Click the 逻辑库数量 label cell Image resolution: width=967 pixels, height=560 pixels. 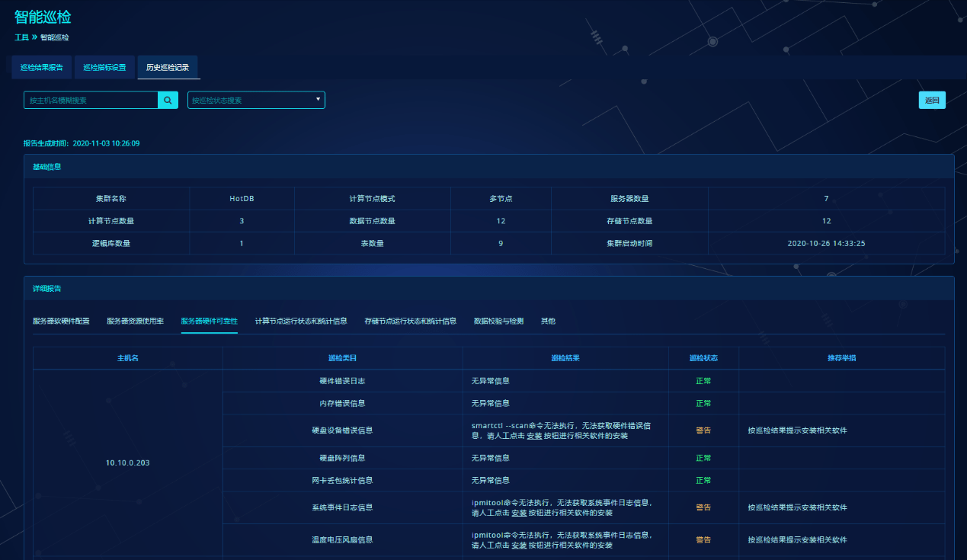(x=111, y=244)
